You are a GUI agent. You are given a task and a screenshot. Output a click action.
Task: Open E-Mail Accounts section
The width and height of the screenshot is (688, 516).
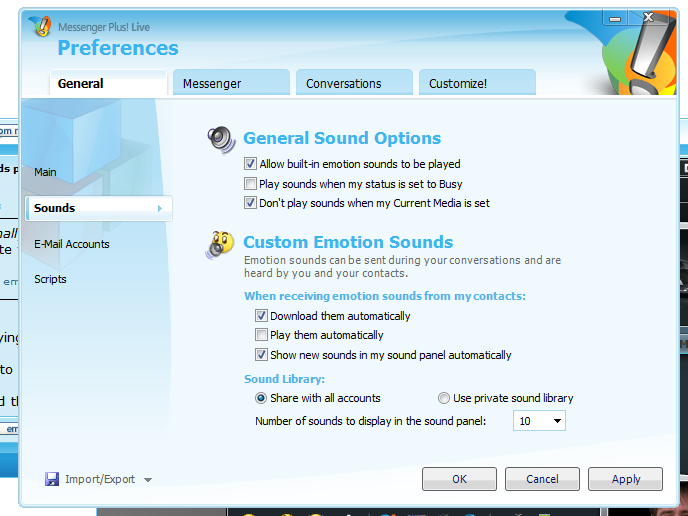click(72, 244)
